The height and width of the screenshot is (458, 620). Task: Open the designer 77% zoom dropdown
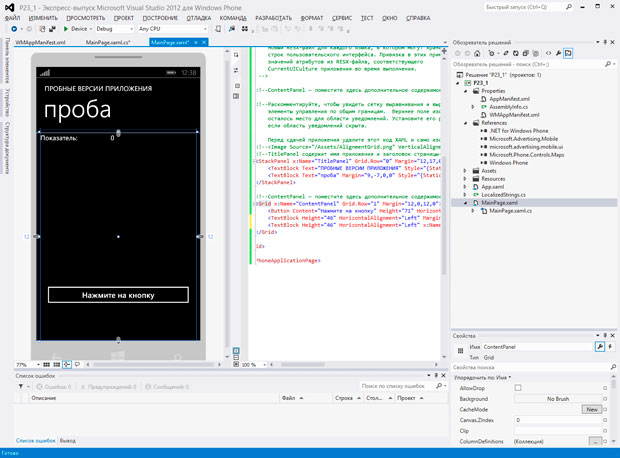tap(38, 365)
